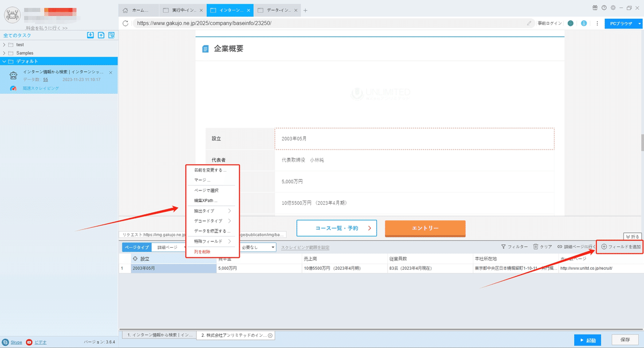This screenshot has height=348, width=644.
Task: Click 料金を払うに行く link
Action: click(47, 28)
